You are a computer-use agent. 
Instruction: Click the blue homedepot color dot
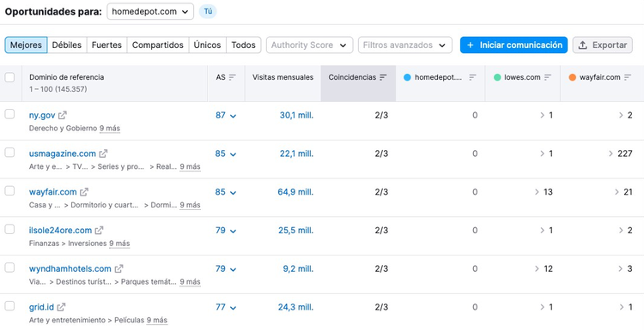[407, 77]
